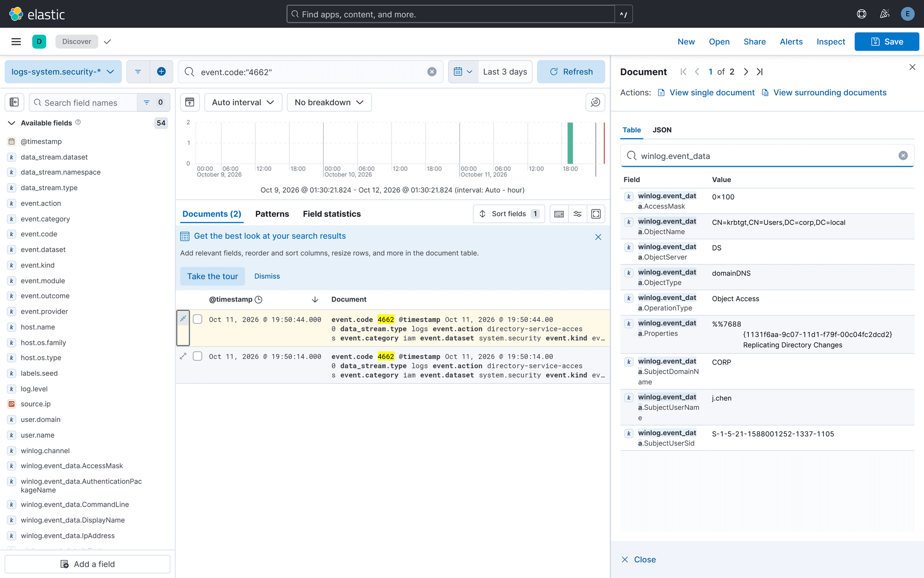The width and height of the screenshot is (924, 578).
Task: Refresh the query results
Action: pos(571,72)
